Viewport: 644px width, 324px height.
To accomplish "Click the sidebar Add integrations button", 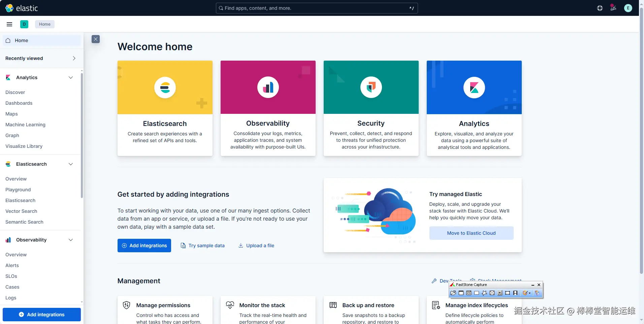I will (x=42, y=315).
